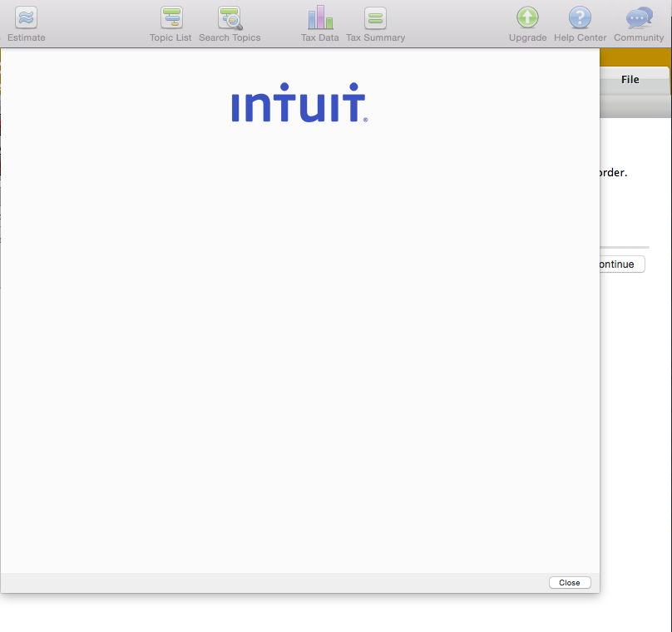The width and height of the screenshot is (672, 632).
Task: Open the Tax Data chart icon
Action: [320, 17]
